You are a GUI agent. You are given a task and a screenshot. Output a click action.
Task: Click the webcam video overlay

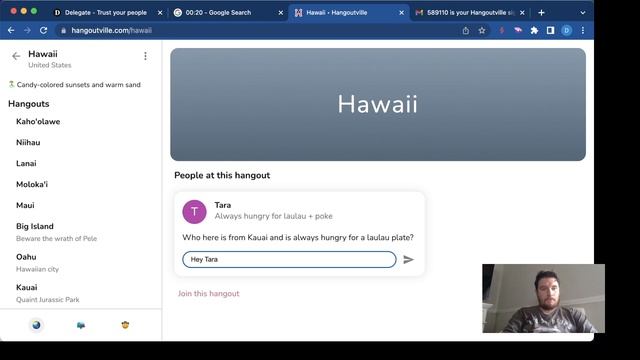pyautogui.click(x=543, y=298)
